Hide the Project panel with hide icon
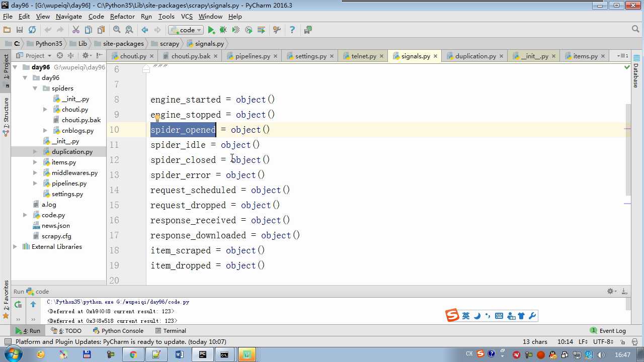The width and height of the screenshot is (644, 362). (x=99, y=56)
